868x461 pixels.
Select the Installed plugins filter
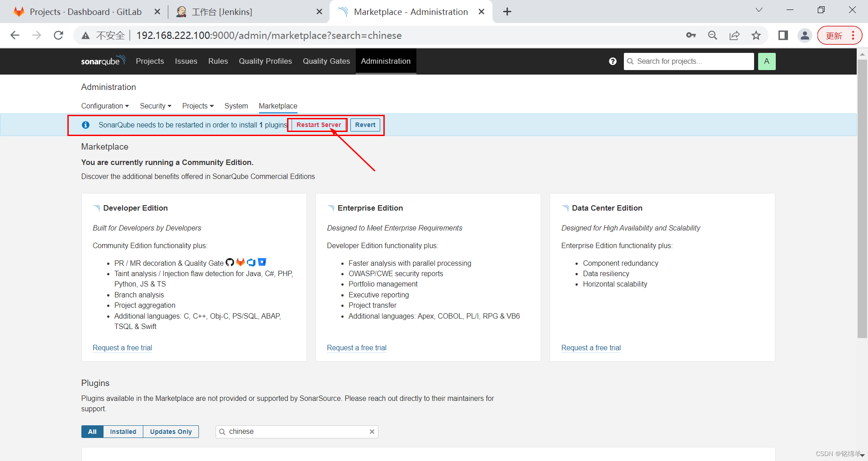click(123, 432)
